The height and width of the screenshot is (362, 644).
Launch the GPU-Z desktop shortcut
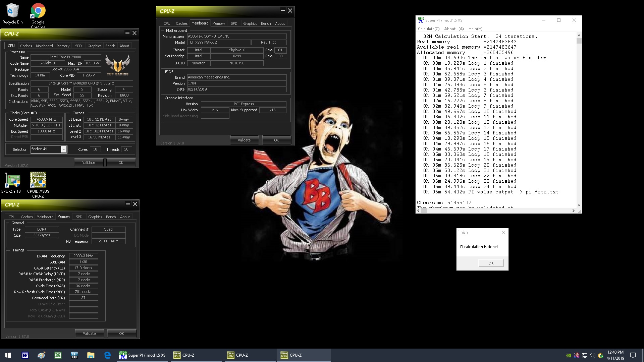point(13,183)
